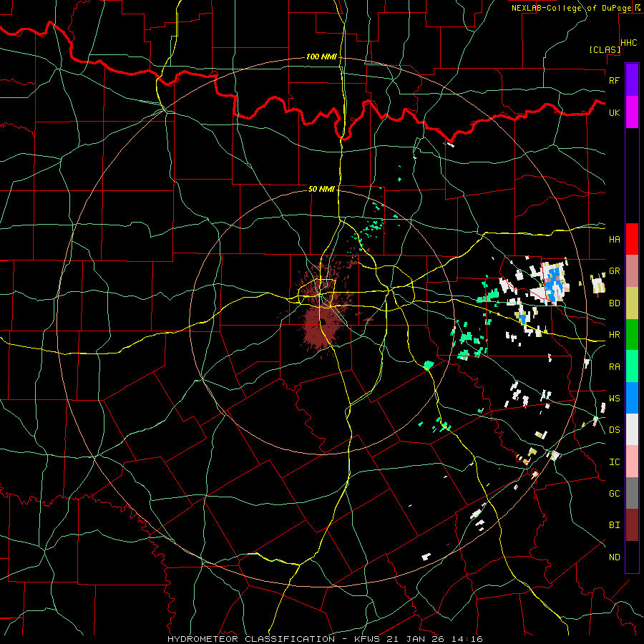
Task: Click the DS white color swatch
Action: pyautogui.click(x=632, y=429)
